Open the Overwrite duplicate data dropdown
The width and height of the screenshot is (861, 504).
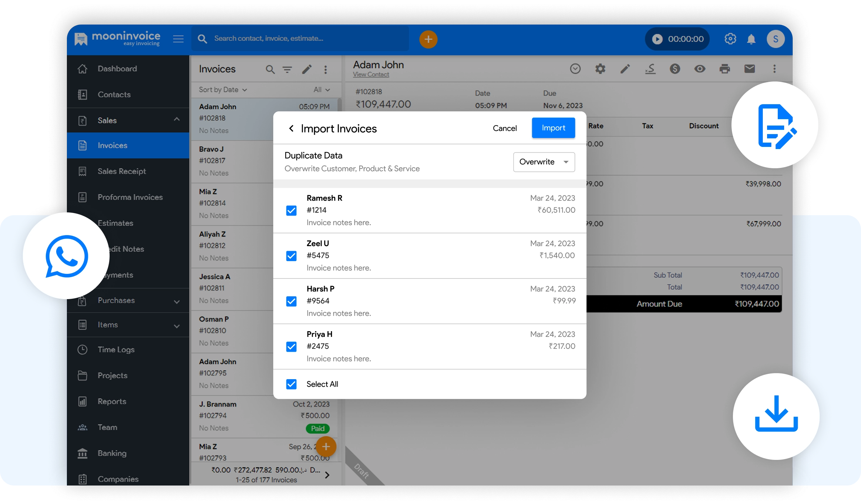pos(544,162)
